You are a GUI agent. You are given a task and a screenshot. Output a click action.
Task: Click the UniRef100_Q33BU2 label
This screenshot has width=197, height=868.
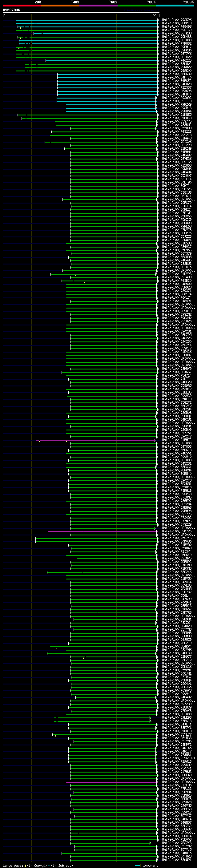176,125
